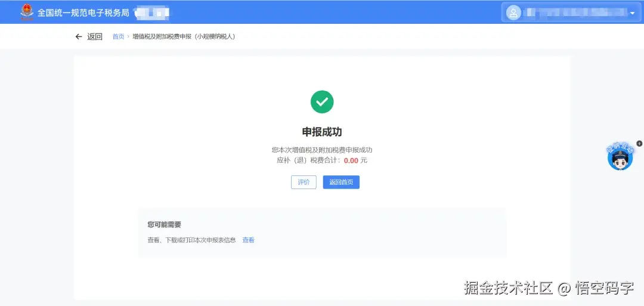Click the 评价 button

point(304,183)
